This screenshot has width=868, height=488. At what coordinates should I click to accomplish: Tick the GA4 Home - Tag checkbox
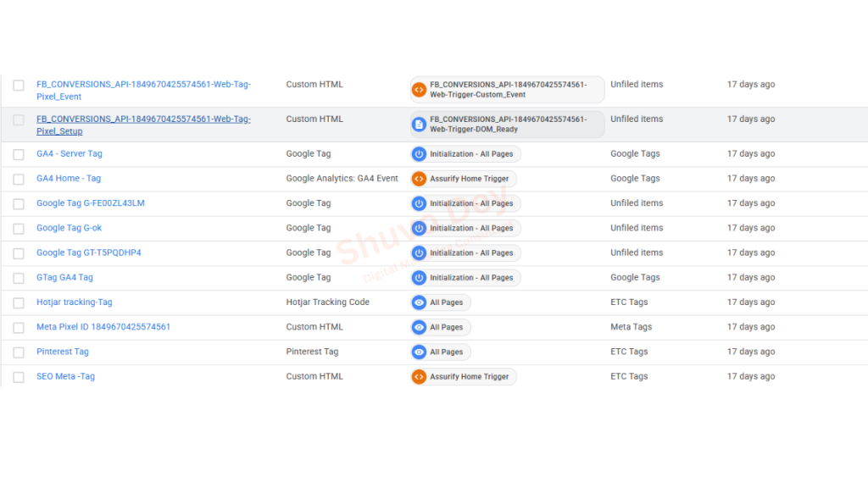point(19,180)
